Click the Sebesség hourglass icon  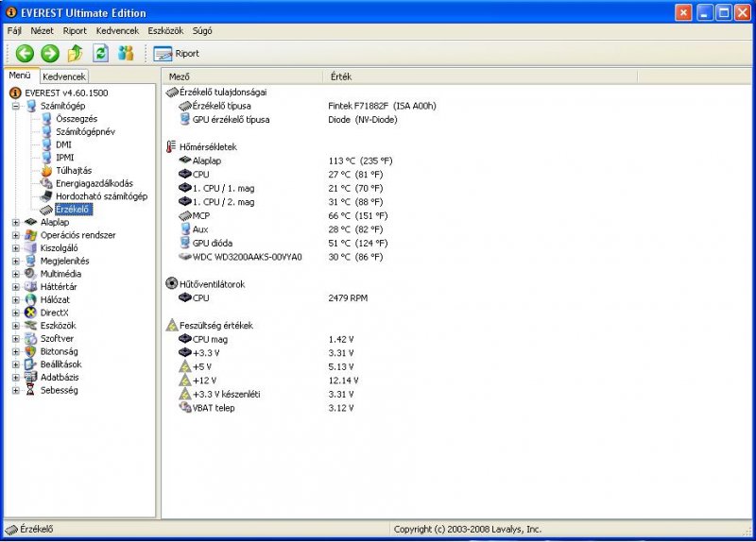pyautogui.click(x=31, y=390)
